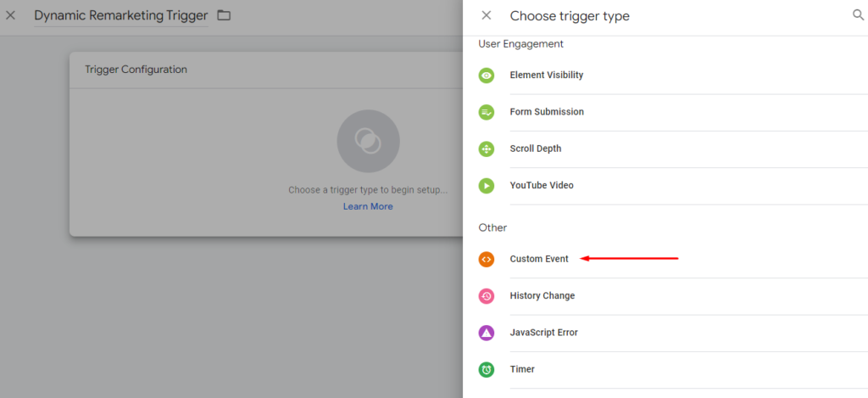Click the purple JavaScript Error icon
Screen dimensions: 868x398
click(486, 333)
